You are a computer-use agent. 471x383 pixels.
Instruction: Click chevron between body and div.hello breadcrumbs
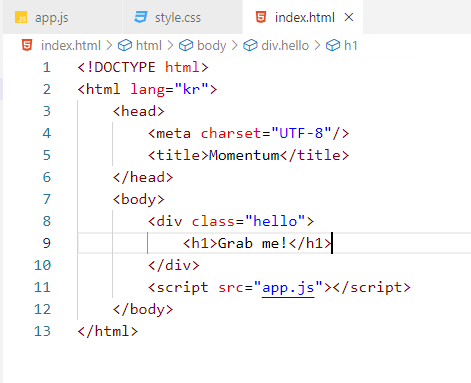point(234,45)
